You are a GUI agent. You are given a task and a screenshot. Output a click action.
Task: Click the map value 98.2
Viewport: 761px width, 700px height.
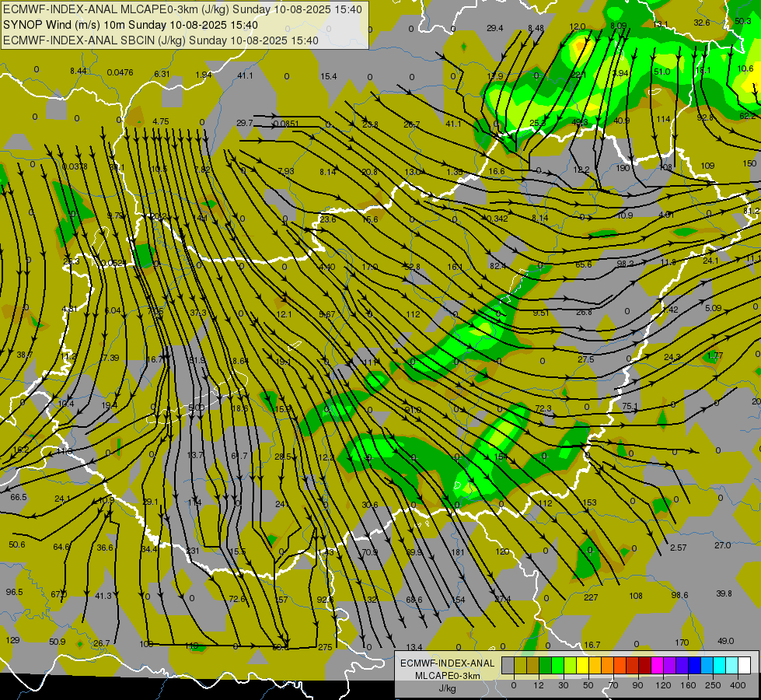626,264
